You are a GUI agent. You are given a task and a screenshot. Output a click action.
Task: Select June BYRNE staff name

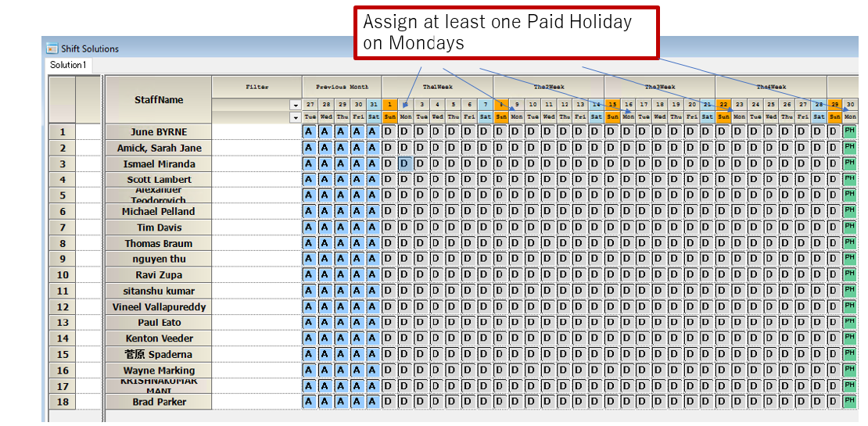click(159, 131)
